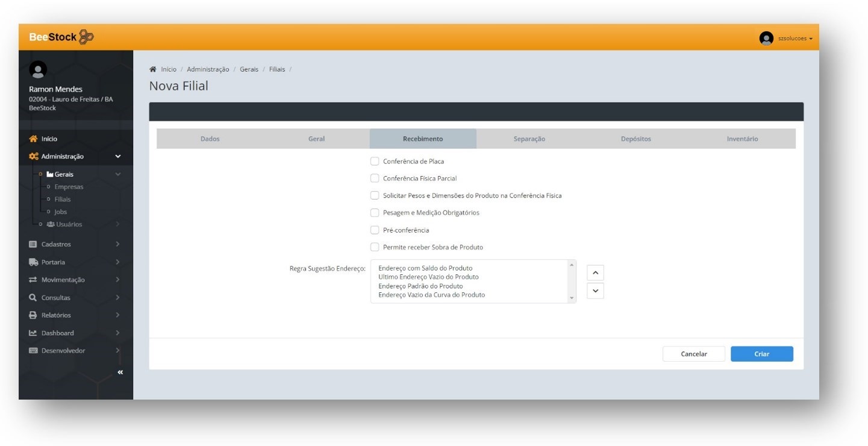Check Conferência Física Parcial option
This screenshot has width=868, height=446.
pyautogui.click(x=375, y=178)
